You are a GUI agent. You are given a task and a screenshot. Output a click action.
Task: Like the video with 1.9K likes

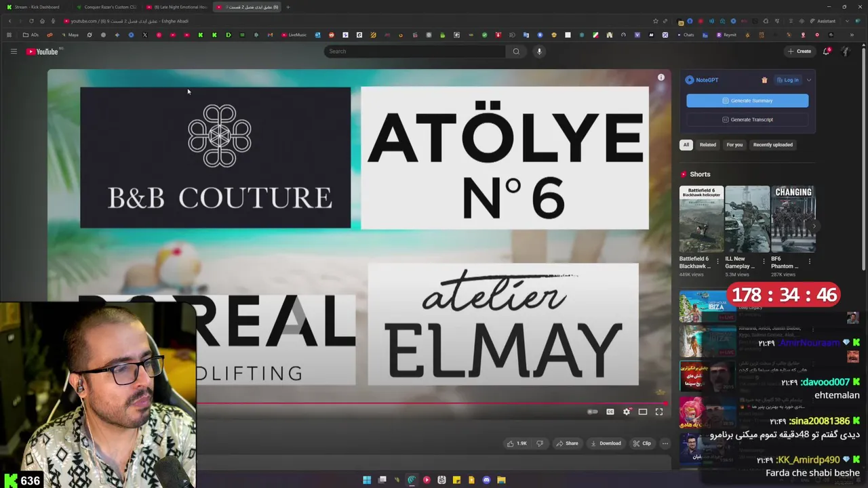click(516, 443)
